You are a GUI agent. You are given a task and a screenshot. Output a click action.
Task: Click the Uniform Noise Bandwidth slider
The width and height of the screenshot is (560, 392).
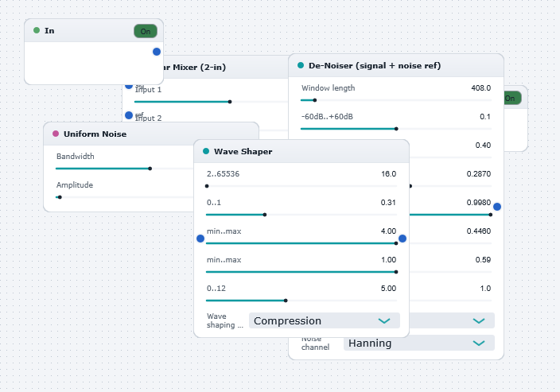point(125,169)
